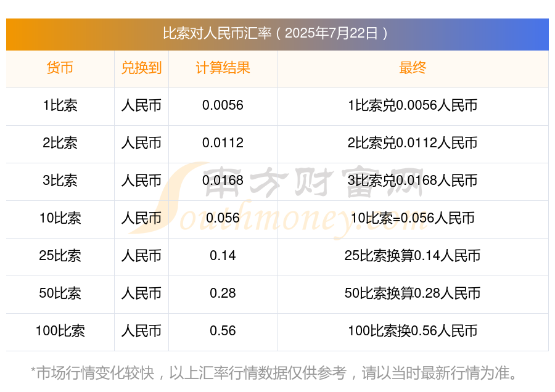555x392 pixels.
Task: Click 人民币 in the 25比索 row
Action: tap(141, 256)
